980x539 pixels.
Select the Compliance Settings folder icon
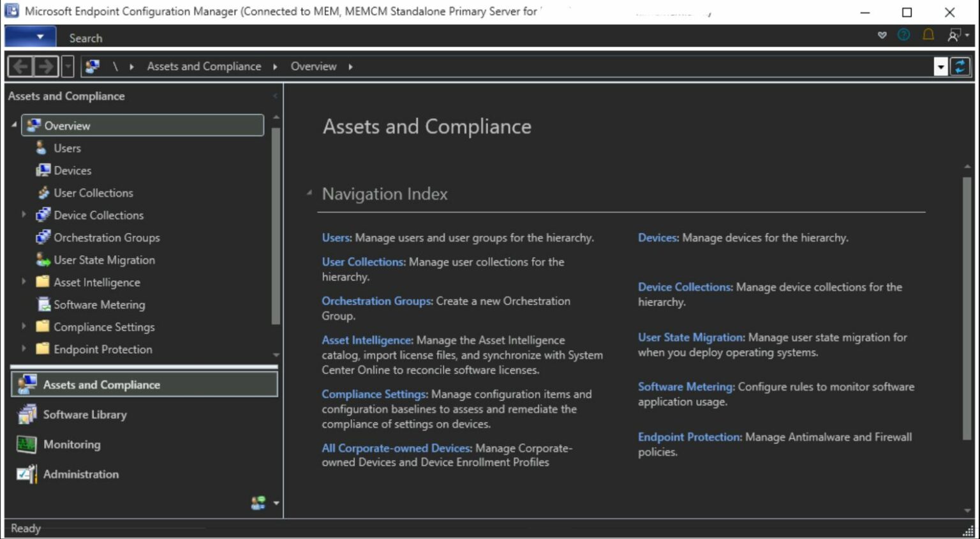pos(43,327)
